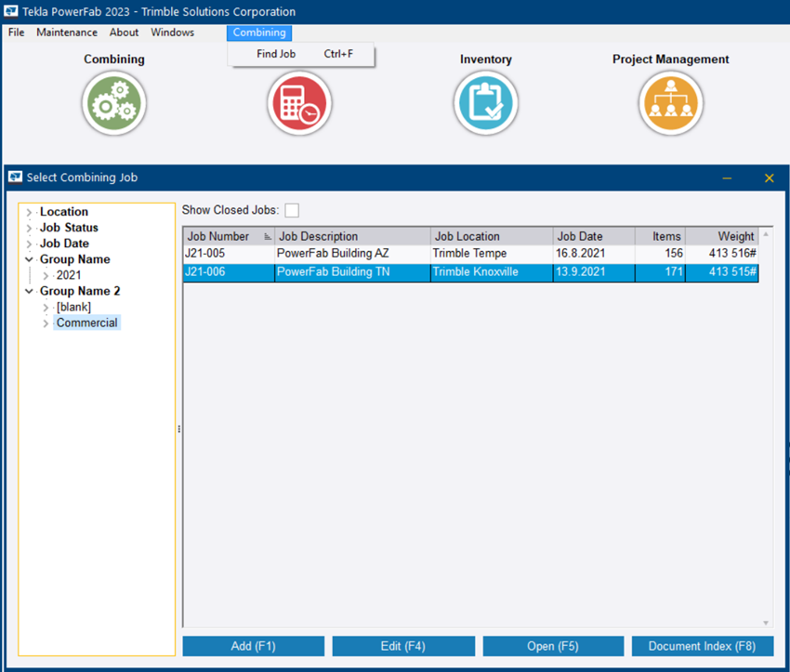Select job J21-005 in the list

[x=470, y=254]
